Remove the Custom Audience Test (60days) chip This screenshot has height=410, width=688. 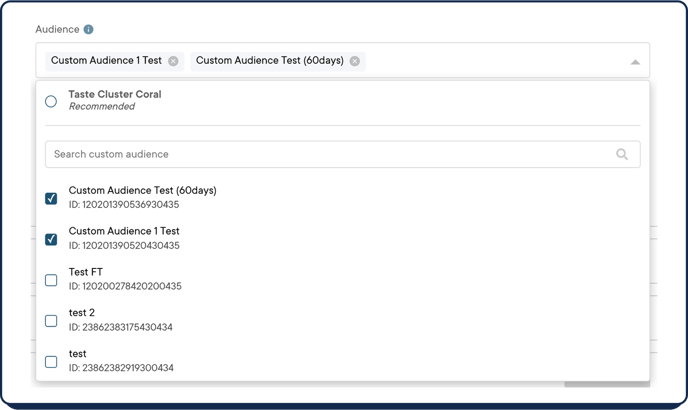click(x=355, y=61)
